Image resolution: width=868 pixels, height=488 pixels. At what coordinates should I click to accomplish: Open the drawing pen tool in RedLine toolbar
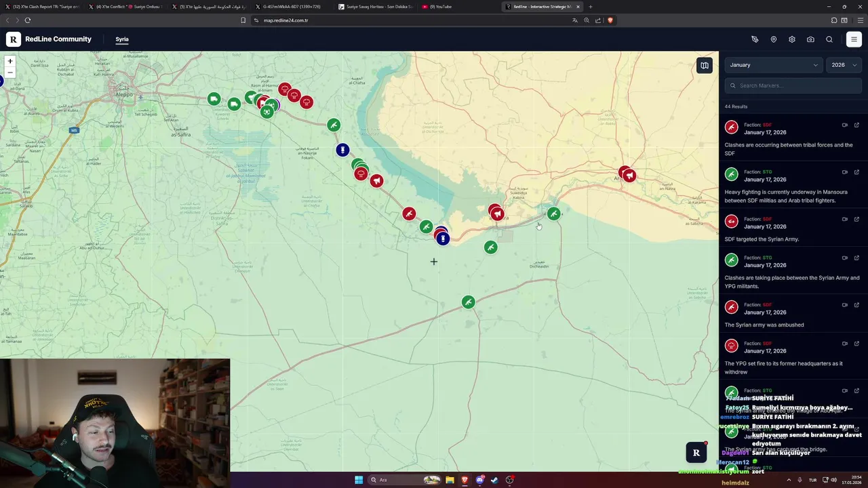click(755, 39)
